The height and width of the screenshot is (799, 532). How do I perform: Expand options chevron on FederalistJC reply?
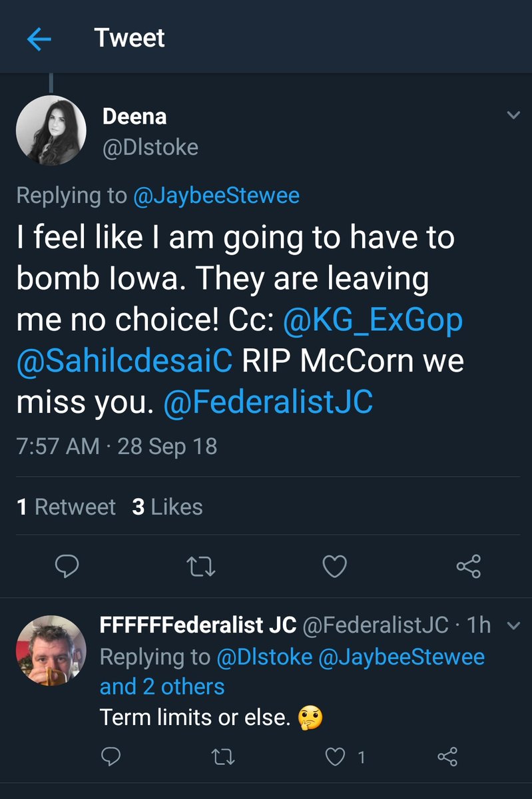(513, 625)
